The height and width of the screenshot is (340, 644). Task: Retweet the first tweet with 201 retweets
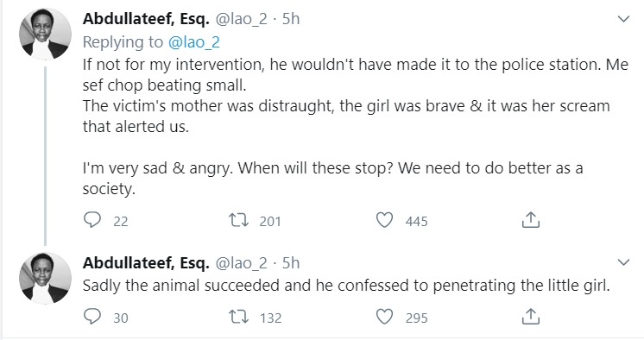(238, 221)
